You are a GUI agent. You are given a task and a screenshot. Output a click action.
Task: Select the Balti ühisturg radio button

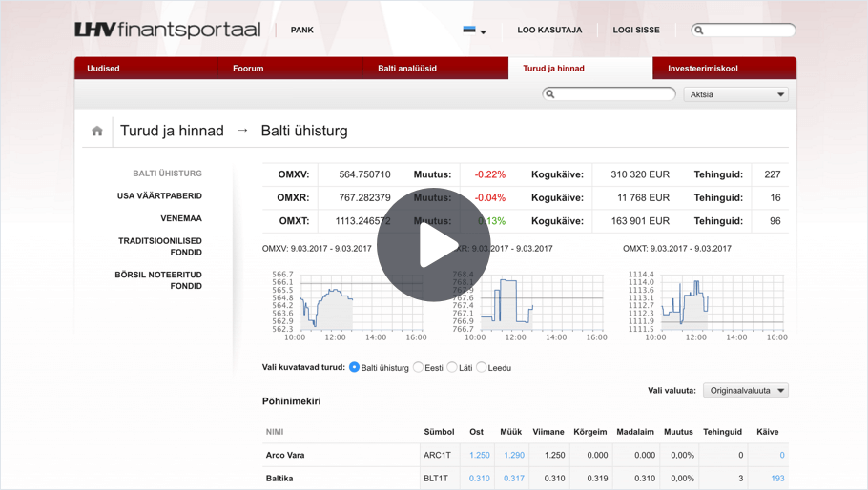point(354,367)
